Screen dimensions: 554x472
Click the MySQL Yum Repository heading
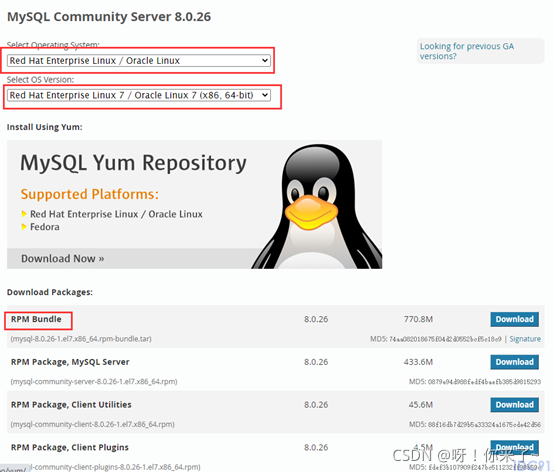click(133, 163)
